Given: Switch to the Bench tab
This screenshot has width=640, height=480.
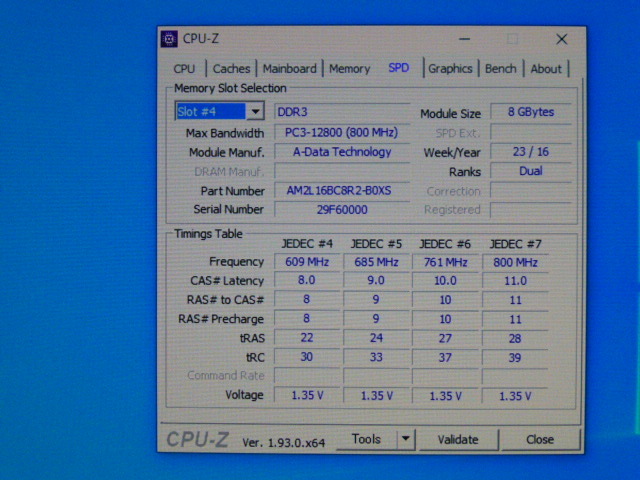Looking at the screenshot, I should pyautogui.click(x=500, y=69).
